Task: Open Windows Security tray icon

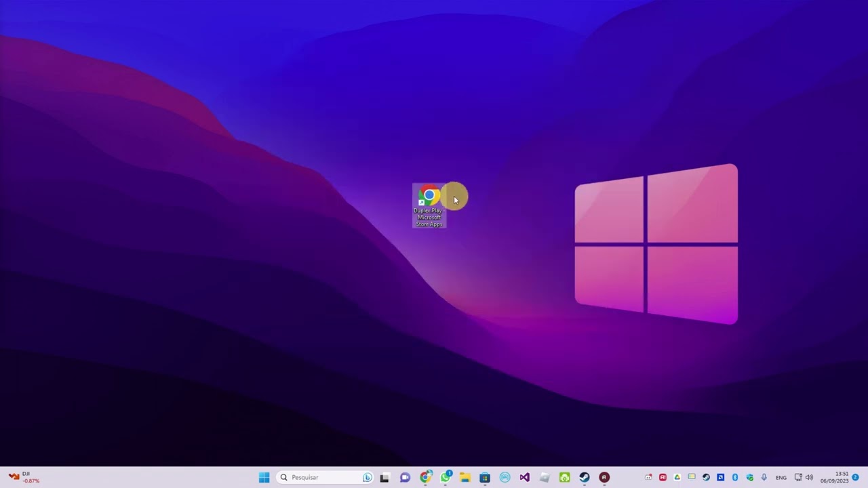Action: [x=749, y=478]
